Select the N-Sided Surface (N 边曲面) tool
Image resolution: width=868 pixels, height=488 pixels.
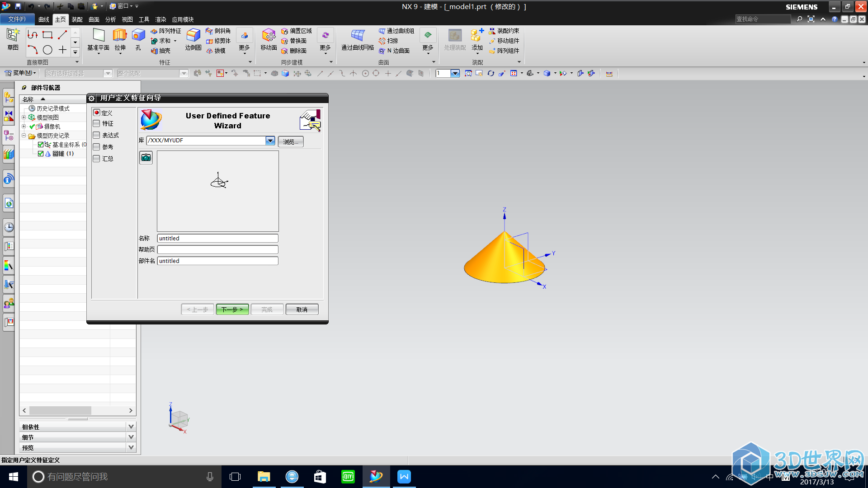pyautogui.click(x=394, y=51)
